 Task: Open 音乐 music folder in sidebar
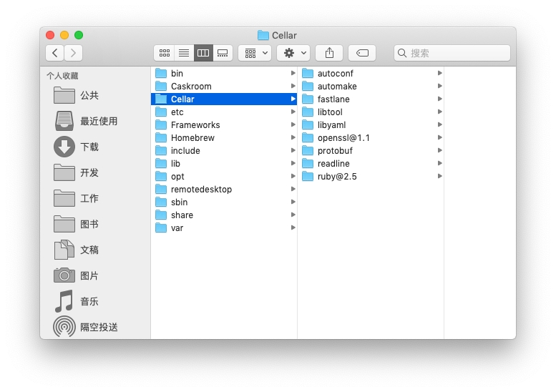click(x=89, y=302)
